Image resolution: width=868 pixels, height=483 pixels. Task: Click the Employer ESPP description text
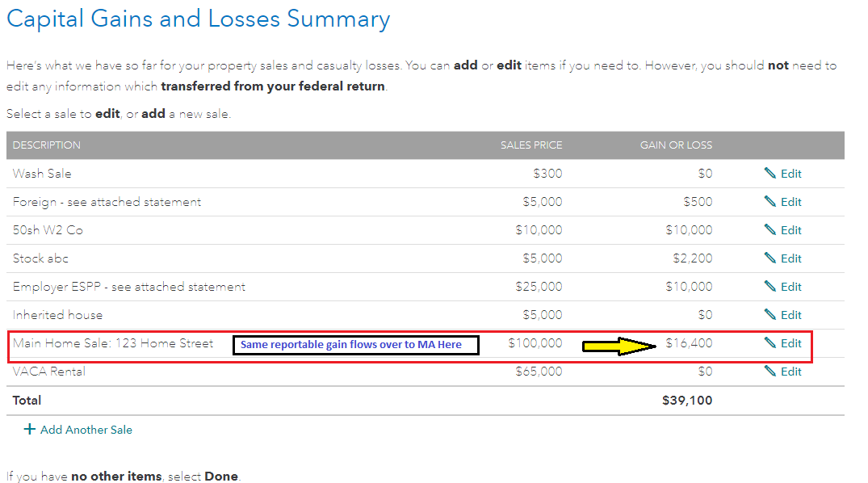point(129,287)
